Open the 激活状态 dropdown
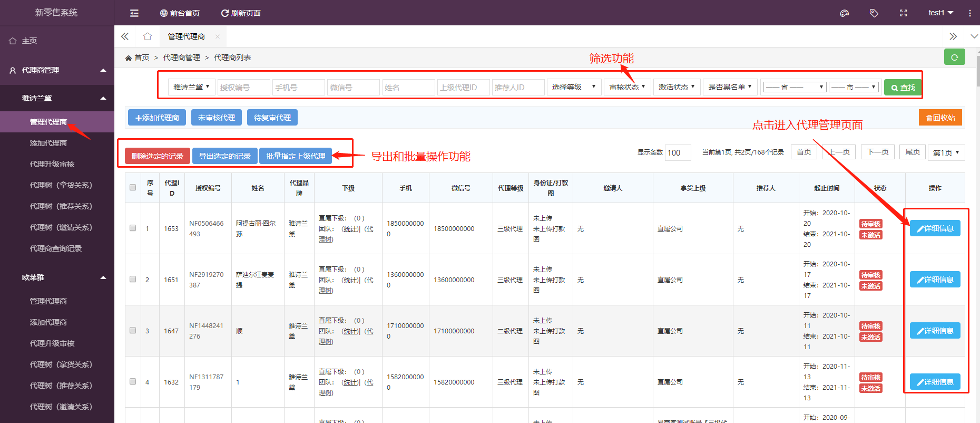The height and width of the screenshot is (423, 980). coord(677,87)
